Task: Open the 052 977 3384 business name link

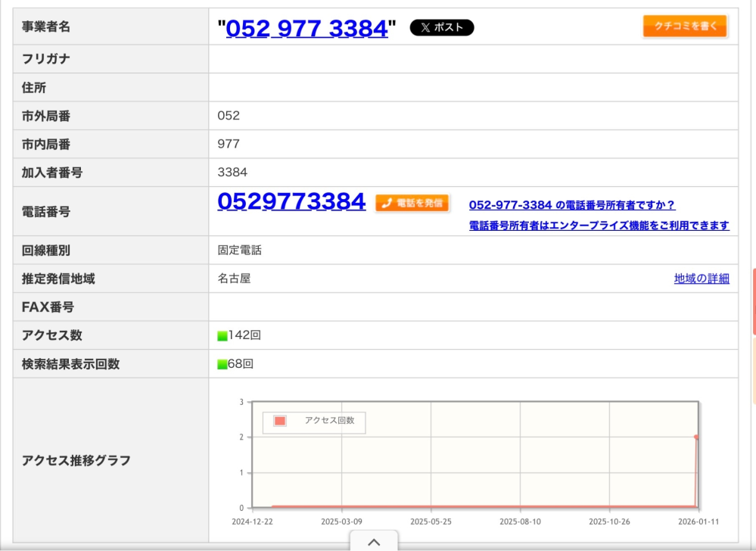Action: tap(306, 28)
